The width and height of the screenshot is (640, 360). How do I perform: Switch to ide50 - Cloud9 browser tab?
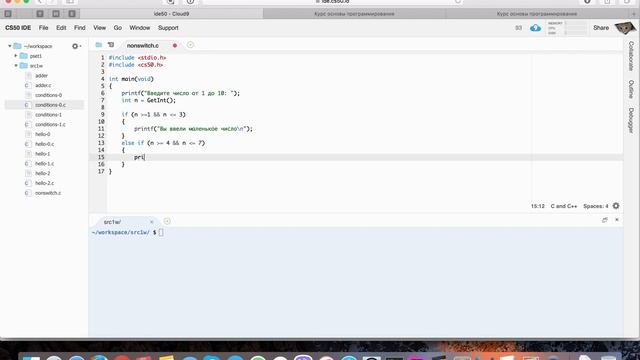click(171, 13)
